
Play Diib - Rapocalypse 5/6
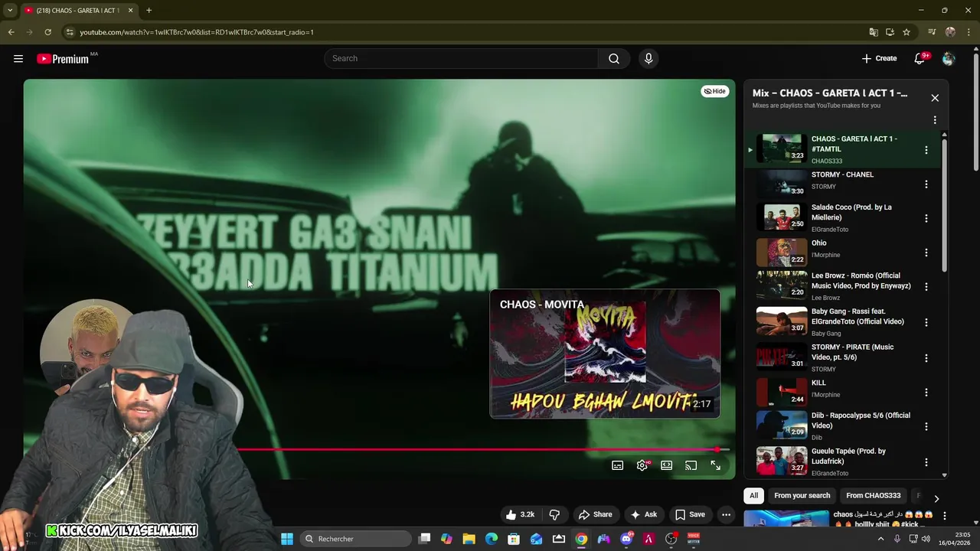point(842,425)
